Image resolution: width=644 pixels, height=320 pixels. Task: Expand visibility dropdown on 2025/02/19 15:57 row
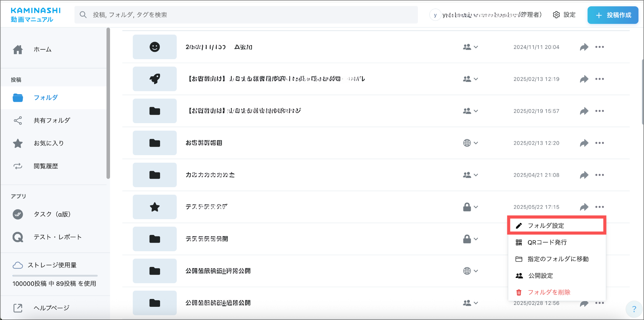[470, 111]
